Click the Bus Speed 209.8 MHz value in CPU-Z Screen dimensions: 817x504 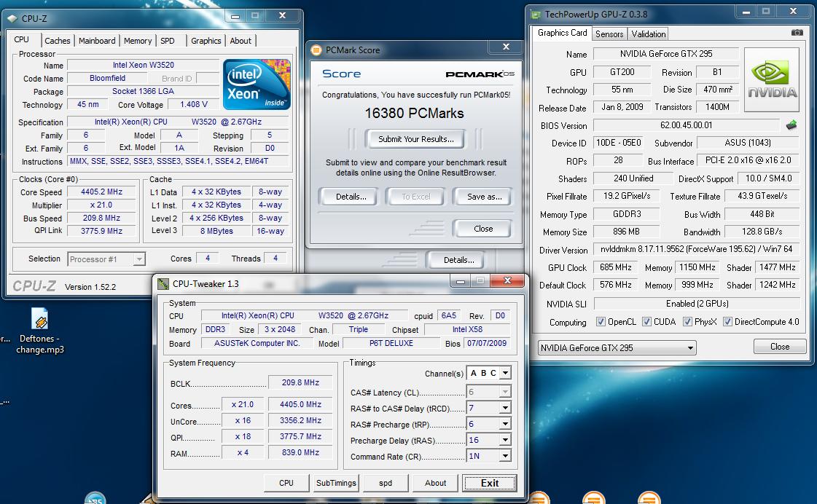(101, 218)
